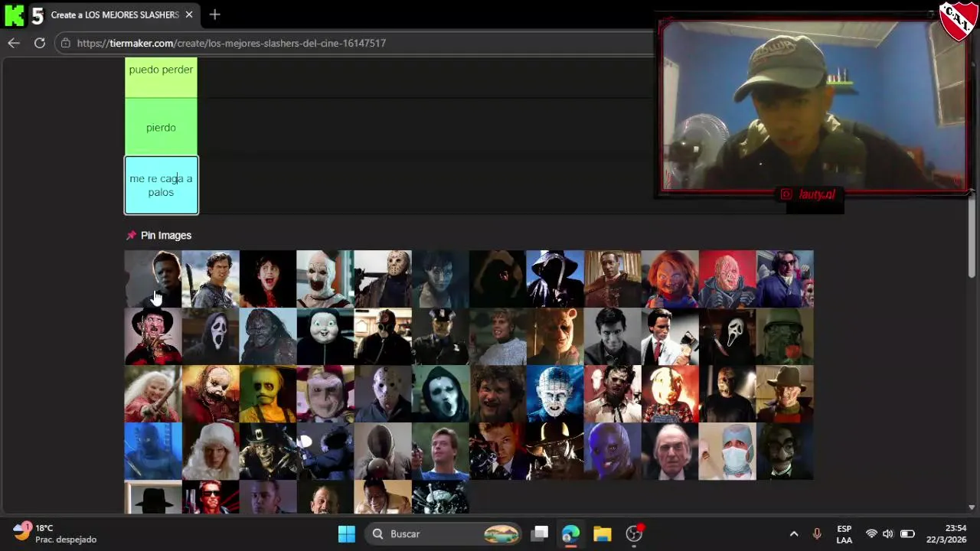Select the blue-faced man thumbnail

[612, 451]
